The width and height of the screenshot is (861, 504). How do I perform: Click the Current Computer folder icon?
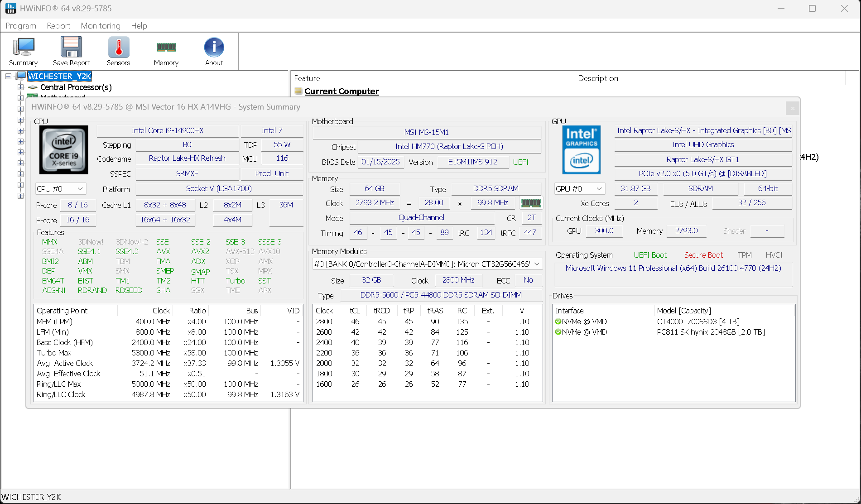point(298,91)
